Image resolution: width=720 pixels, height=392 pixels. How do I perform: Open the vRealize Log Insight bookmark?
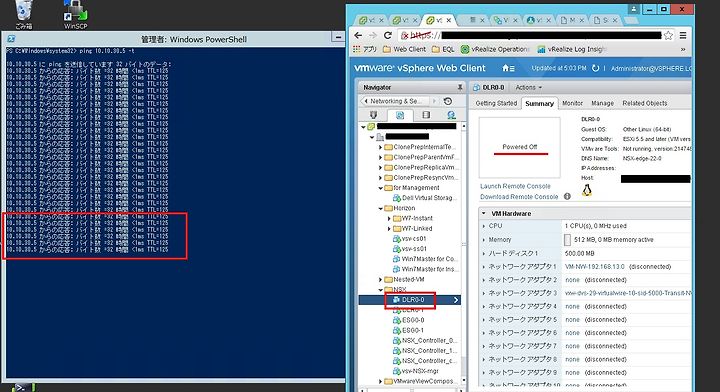(x=571, y=49)
